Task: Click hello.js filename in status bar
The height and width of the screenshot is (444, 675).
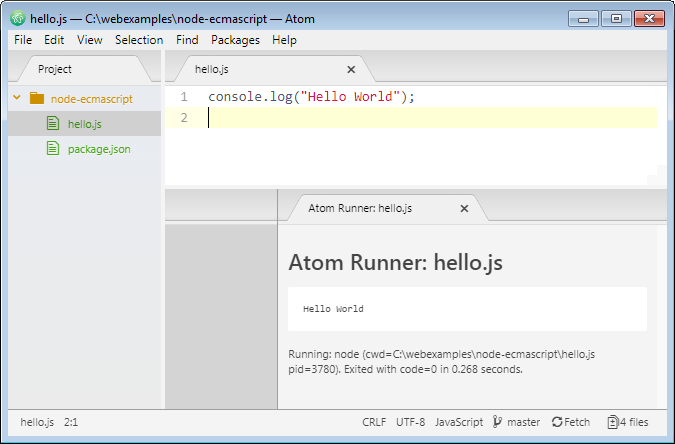Action: (x=37, y=422)
